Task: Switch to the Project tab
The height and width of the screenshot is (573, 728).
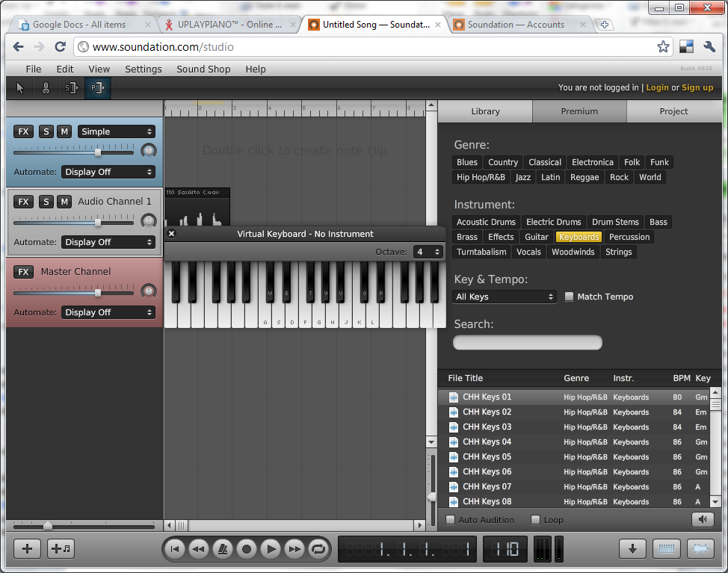Action: click(673, 111)
